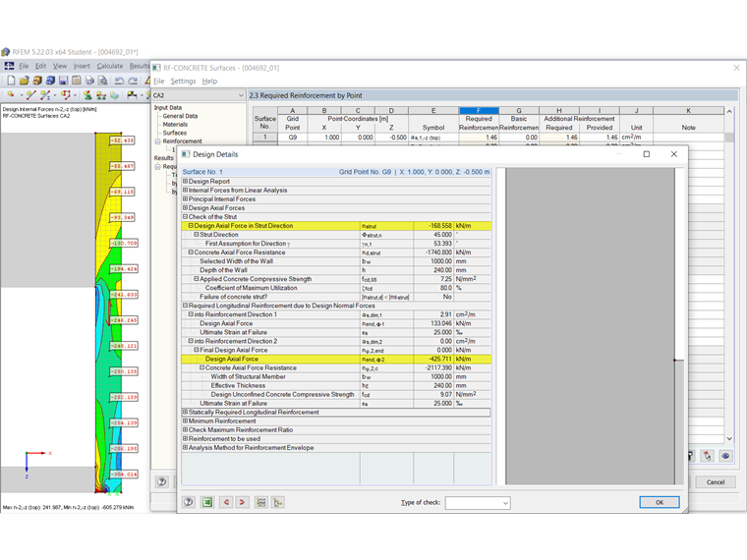Open the Settings menu in RF-CONCRETE Surfaces
The width and height of the screenshot is (747, 560).
[183, 82]
